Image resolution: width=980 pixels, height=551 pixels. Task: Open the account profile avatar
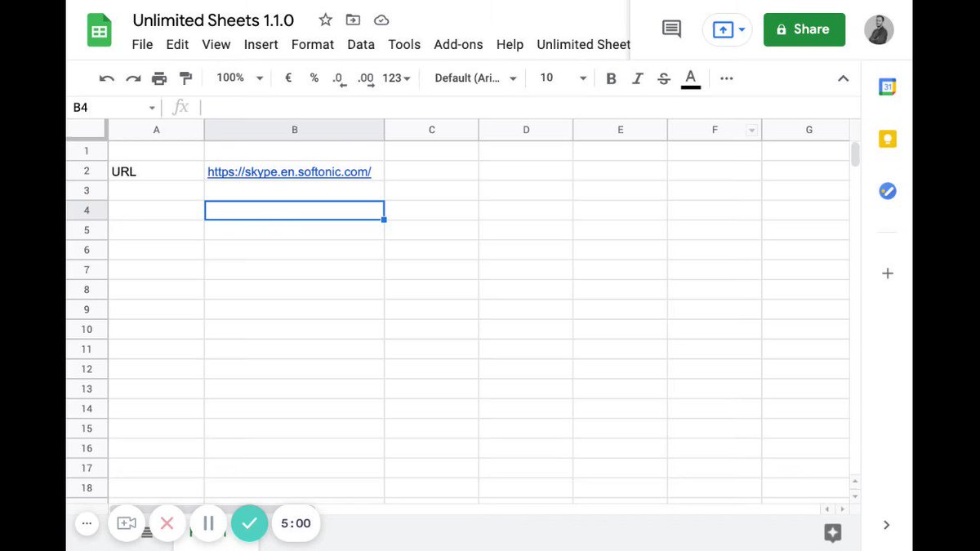(879, 29)
